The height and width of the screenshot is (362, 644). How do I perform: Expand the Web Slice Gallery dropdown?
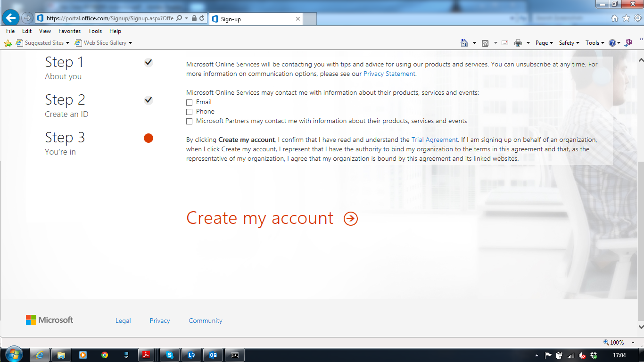(x=130, y=43)
